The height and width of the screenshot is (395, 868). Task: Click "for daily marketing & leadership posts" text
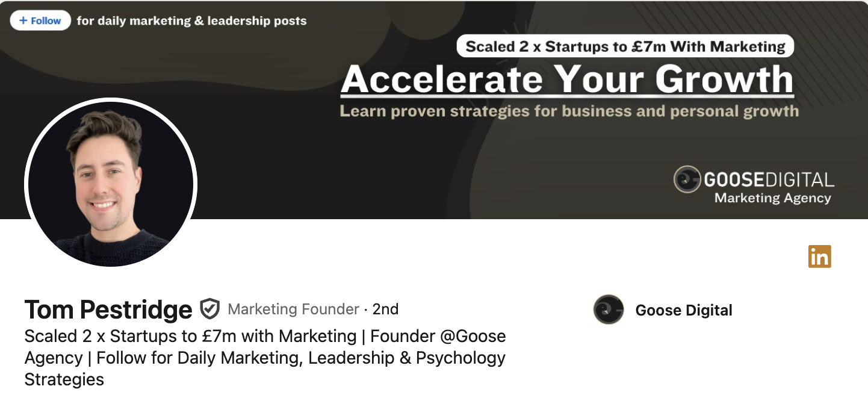[191, 21]
